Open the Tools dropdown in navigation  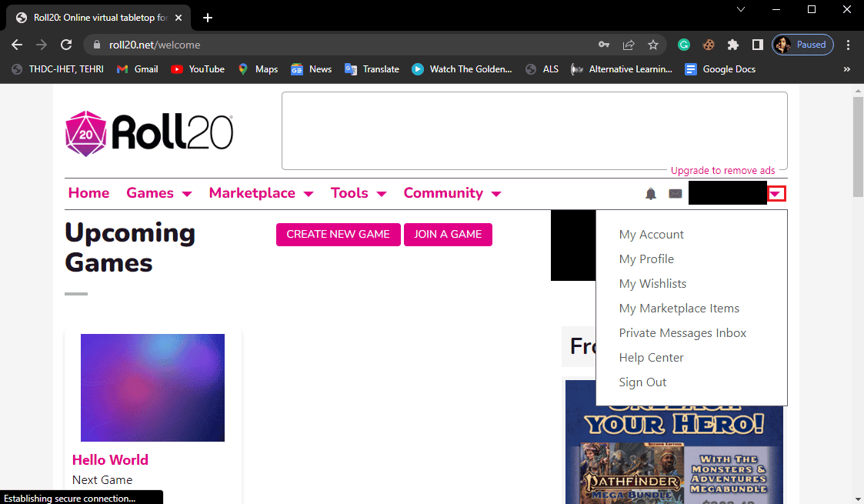(x=382, y=193)
